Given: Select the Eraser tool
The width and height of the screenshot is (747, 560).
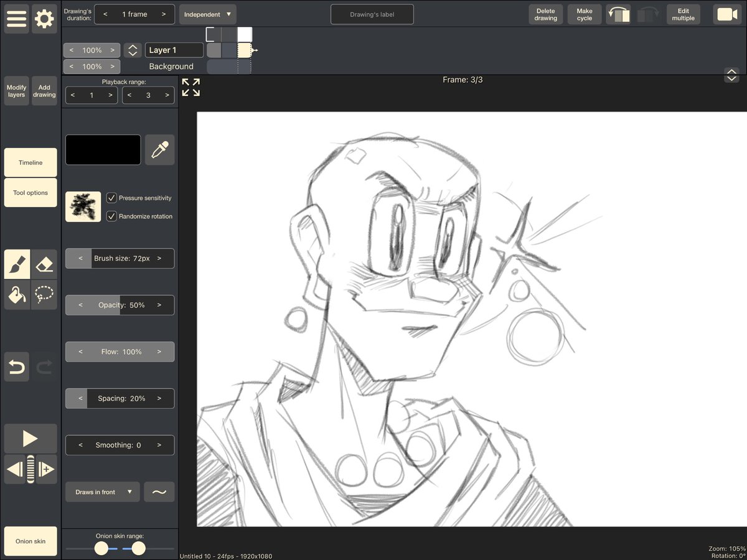Looking at the screenshot, I should (x=44, y=264).
